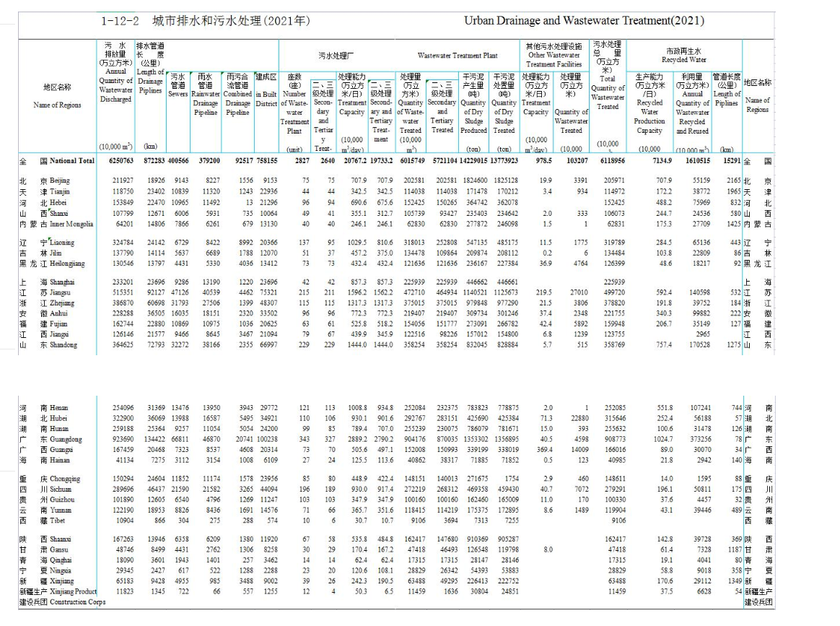840x626 pixels.
Task: Select the Tibet annual discharge value 10904
Action: [120, 520]
